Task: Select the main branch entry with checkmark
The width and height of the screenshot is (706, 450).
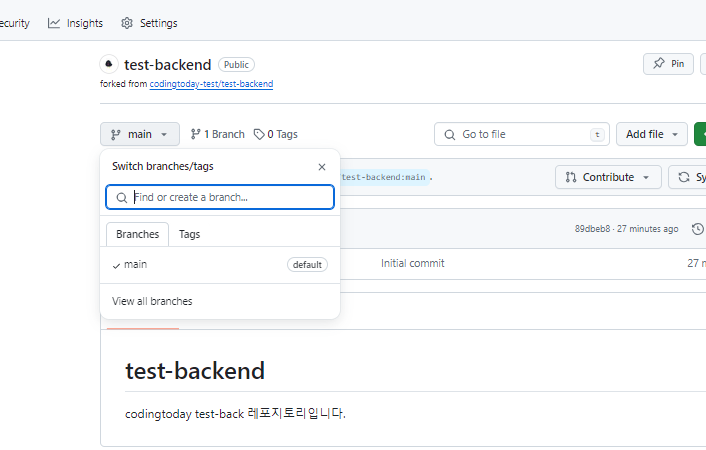Action: [220, 265]
